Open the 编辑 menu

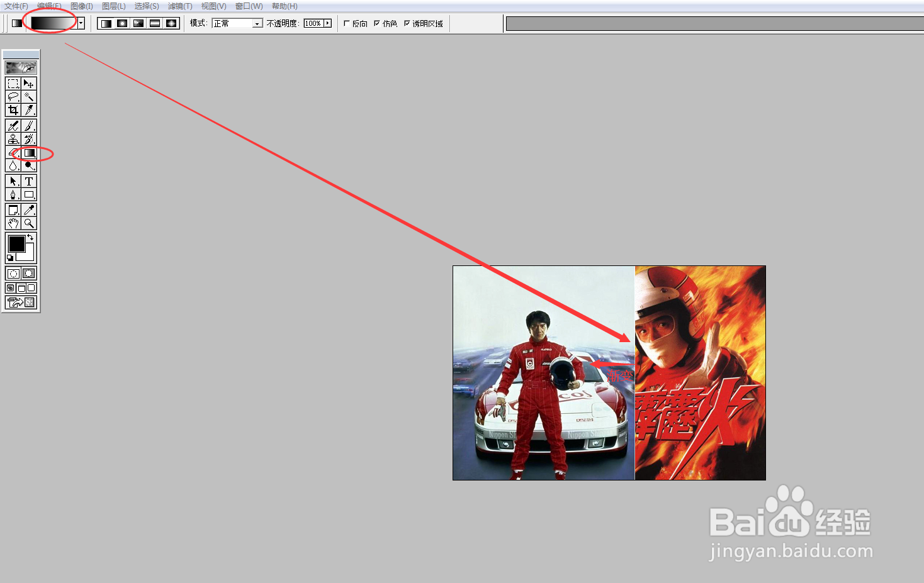click(49, 6)
